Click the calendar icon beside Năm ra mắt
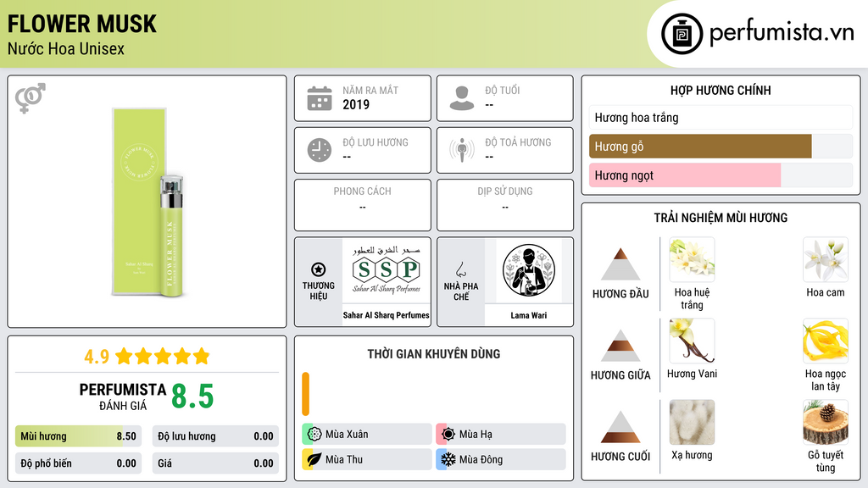This screenshot has width=868, height=488. coord(320,98)
